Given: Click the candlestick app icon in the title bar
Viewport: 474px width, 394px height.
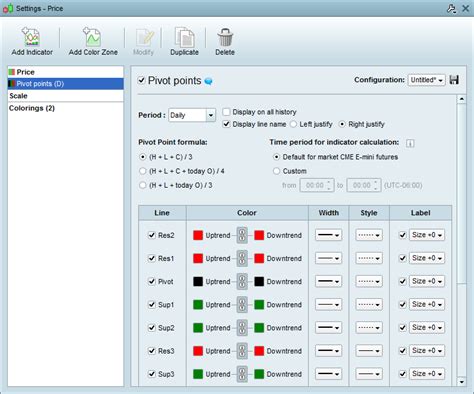Looking at the screenshot, I should click(8, 9).
